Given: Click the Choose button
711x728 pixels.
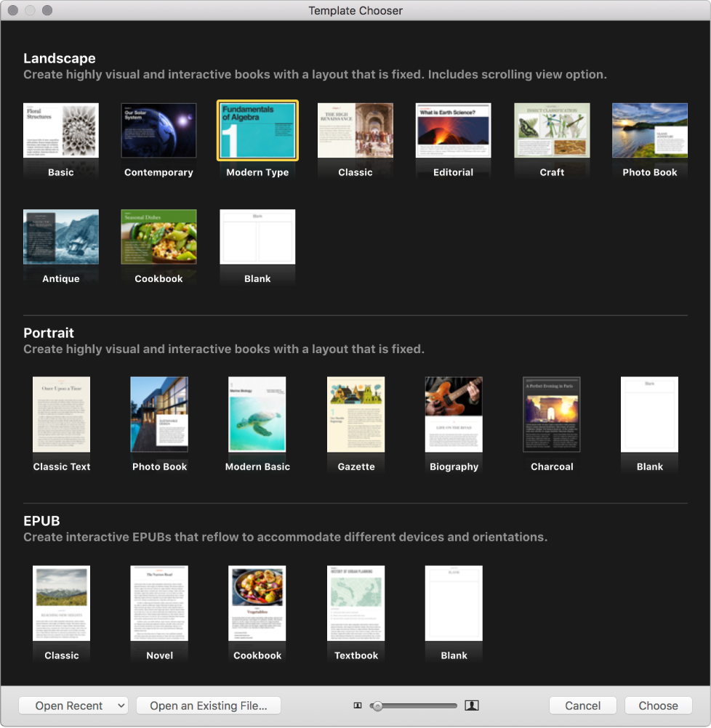Looking at the screenshot, I should pos(659,705).
